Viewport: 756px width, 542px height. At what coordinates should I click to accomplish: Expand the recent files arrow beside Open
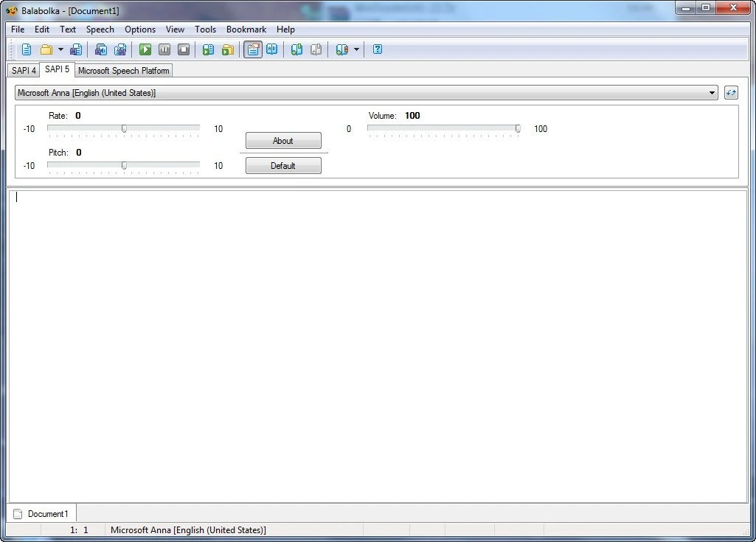[x=60, y=49]
